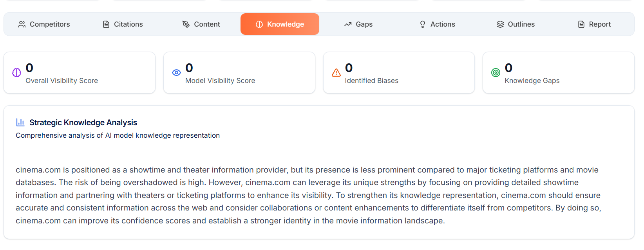
Task: Click the blue eye icon in Model Visibility card
Action: [176, 73]
